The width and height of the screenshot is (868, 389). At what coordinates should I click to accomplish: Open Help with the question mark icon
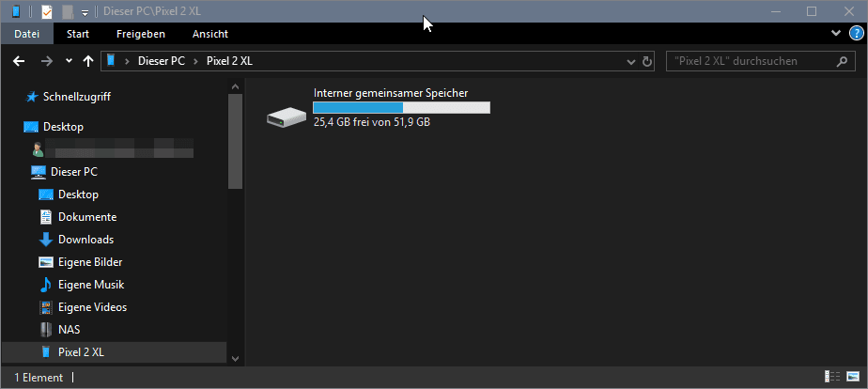coord(856,34)
